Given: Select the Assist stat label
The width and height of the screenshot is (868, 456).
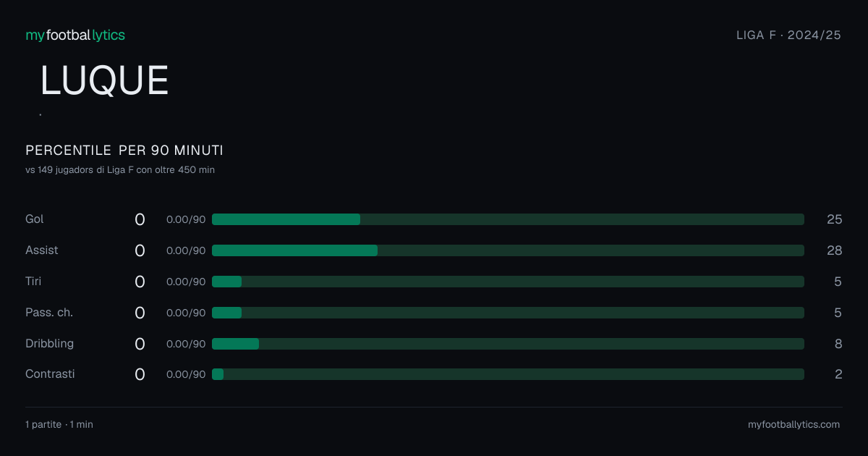Looking at the screenshot, I should (42, 250).
